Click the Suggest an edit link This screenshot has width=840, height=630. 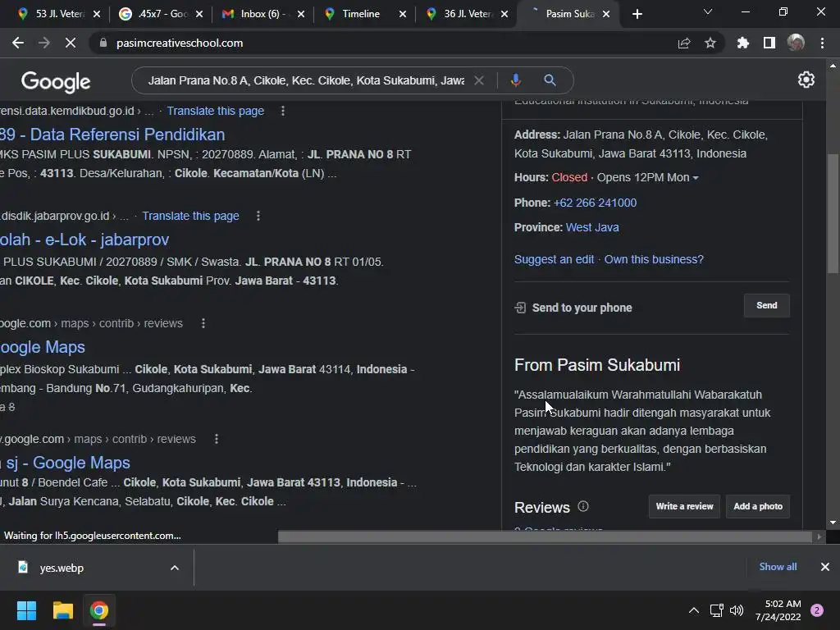click(554, 259)
